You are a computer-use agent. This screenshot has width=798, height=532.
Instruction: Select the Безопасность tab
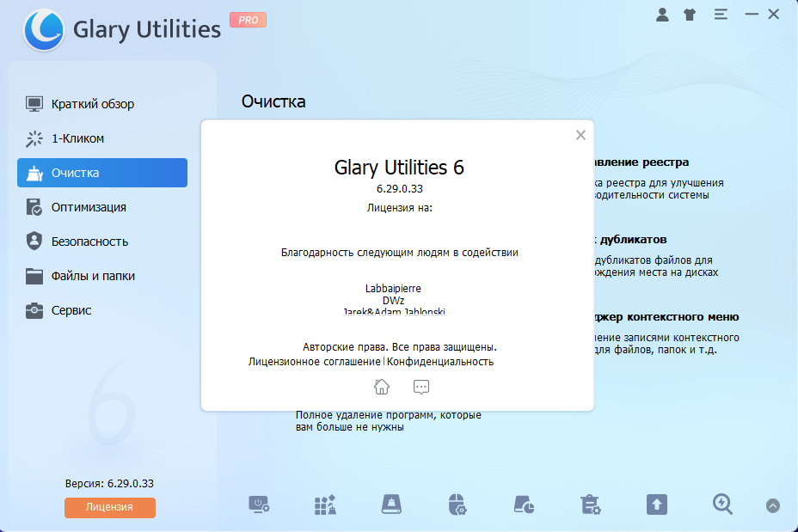(102, 242)
